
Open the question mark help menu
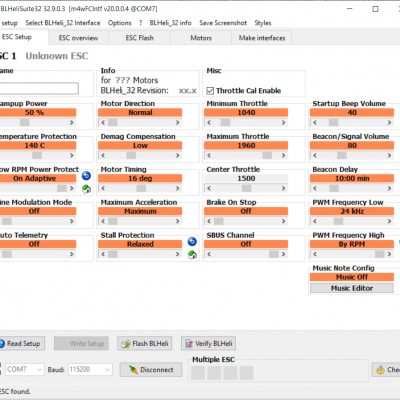coord(141,23)
